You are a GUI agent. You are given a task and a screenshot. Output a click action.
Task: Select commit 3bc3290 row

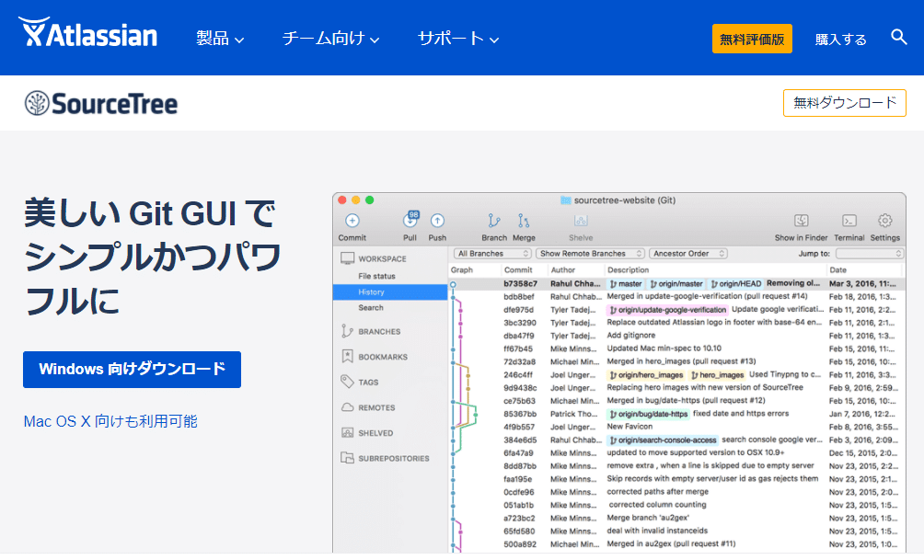[676, 323]
